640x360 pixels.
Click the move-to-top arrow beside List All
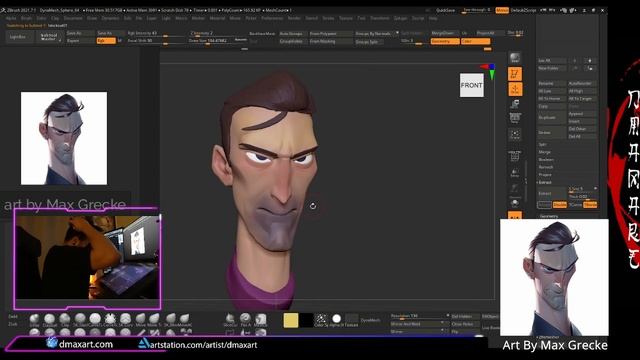pos(590,60)
